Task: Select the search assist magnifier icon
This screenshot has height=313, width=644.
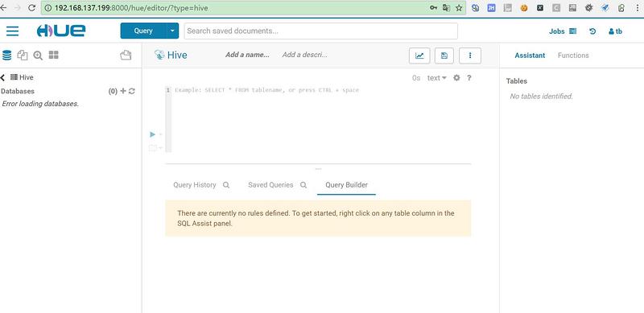Action: pos(38,56)
